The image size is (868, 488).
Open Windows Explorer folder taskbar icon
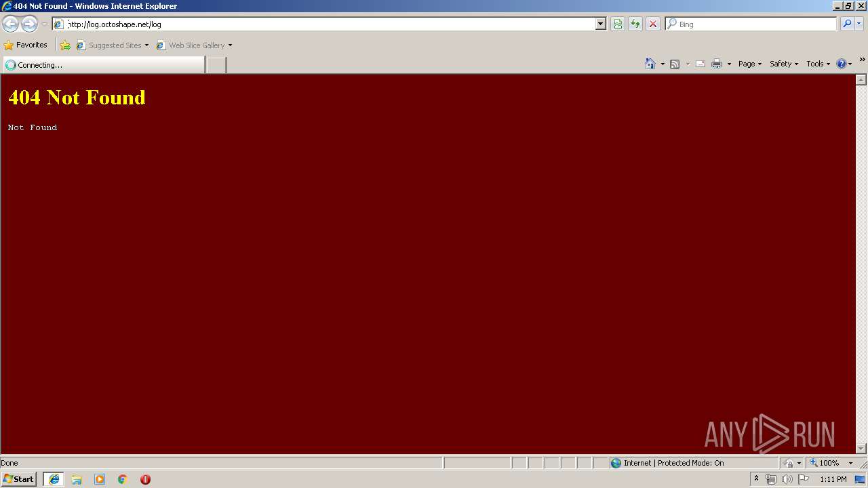77,479
